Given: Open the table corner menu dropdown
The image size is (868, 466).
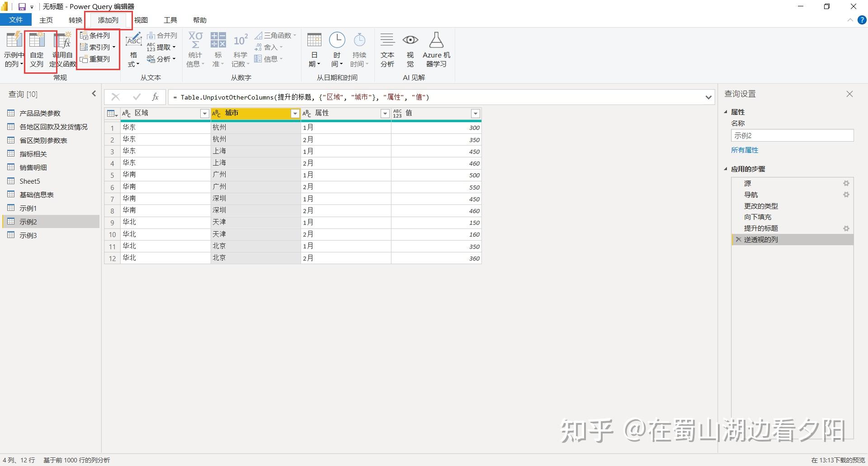Looking at the screenshot, I should (112, 114).
